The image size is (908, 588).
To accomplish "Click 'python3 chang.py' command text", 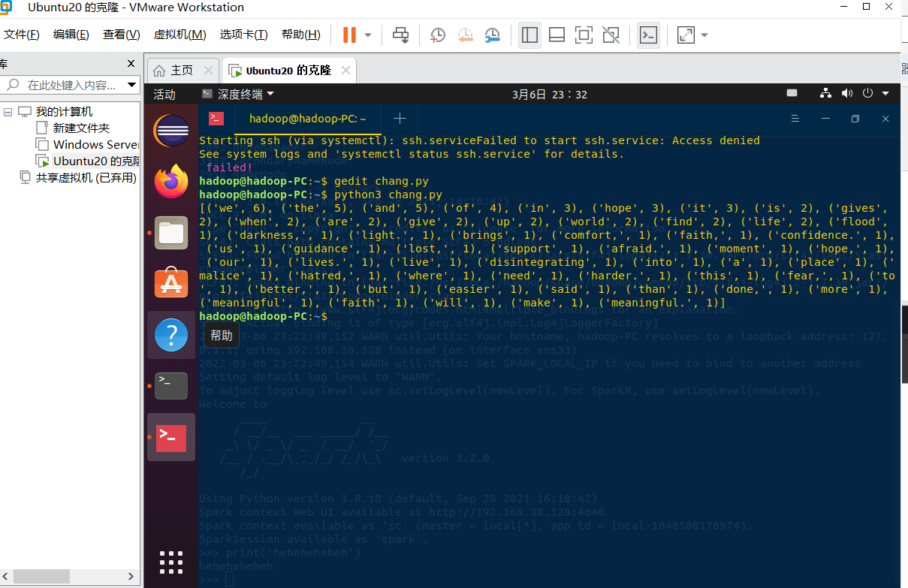I will tap(388, 194).
